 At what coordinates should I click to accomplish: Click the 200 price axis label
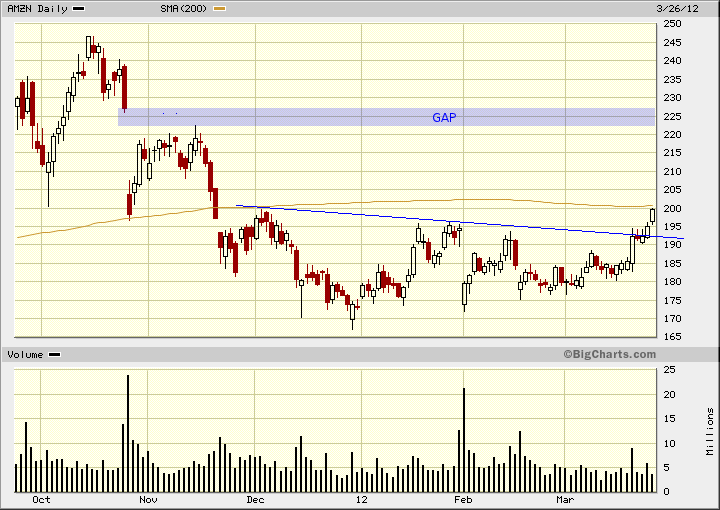click(673, 208)
